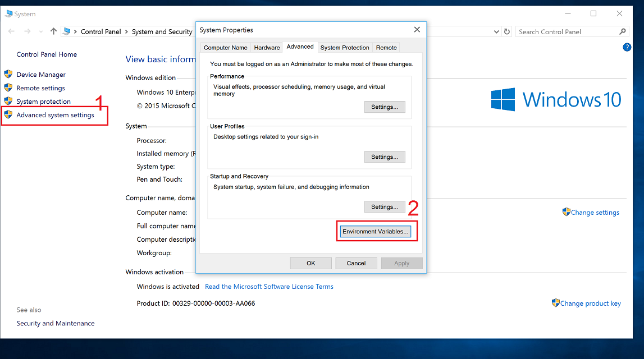Click the chevron after Control Panel breadcrumb
The image size is (644, 359).
tap(126, 31)
